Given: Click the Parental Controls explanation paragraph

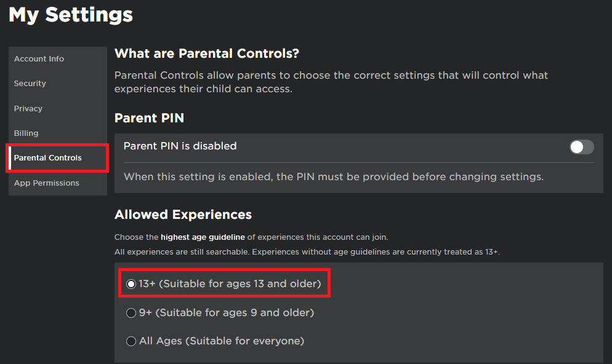Looking at the screenshot, I should [331, 82].
